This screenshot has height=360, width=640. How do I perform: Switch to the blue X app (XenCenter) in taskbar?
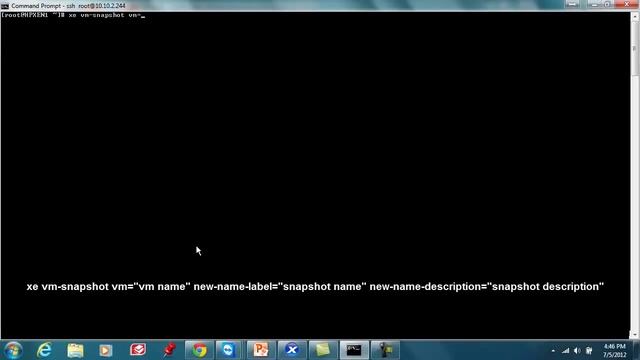[292, 350]
